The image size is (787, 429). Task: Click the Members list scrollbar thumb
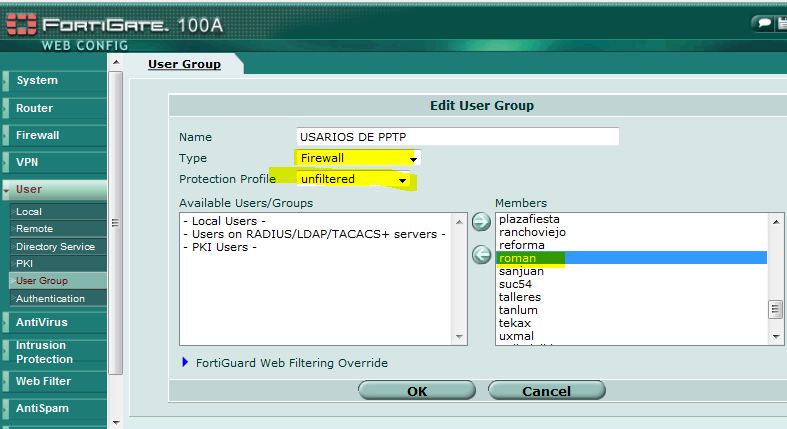tap(775, 309)
